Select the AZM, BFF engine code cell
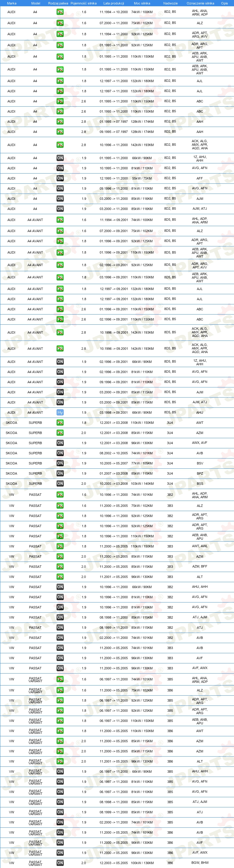The height and width of the screenshot is (868, 234). tap(200, 566)
